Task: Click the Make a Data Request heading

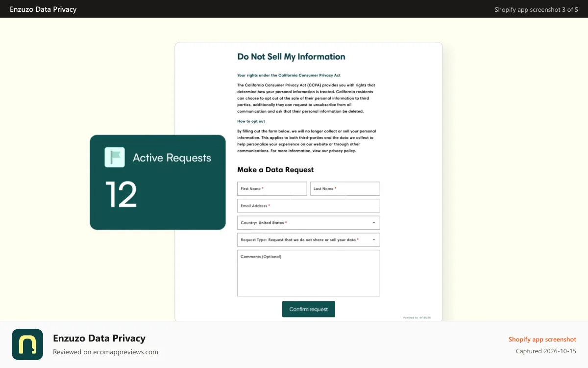Action: pyautogui.click(x=275, y=170)
